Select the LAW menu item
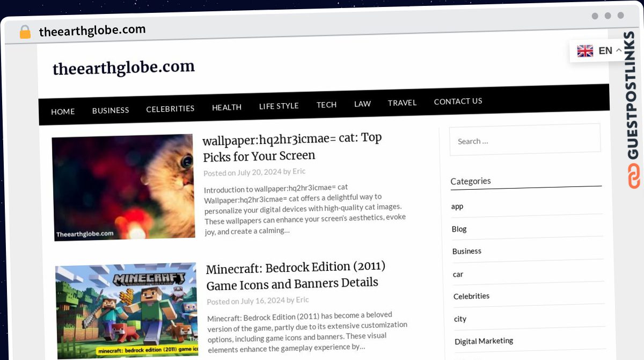 point(362,104)
